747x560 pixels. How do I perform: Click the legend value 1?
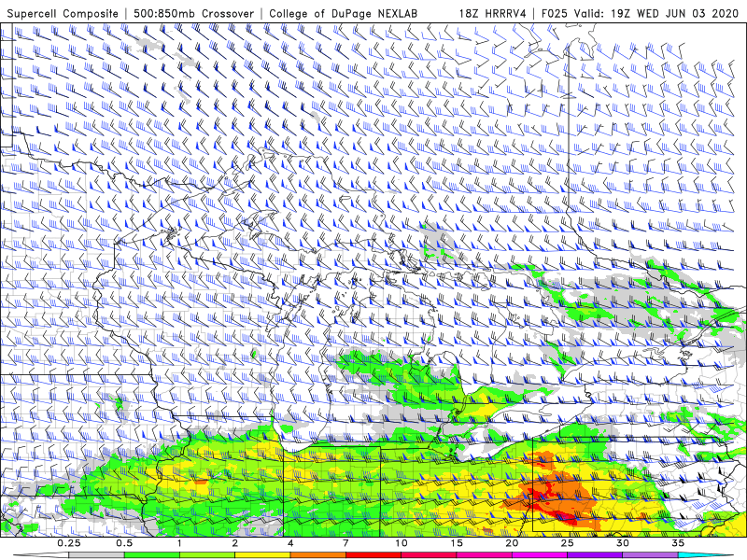[179, 543]
